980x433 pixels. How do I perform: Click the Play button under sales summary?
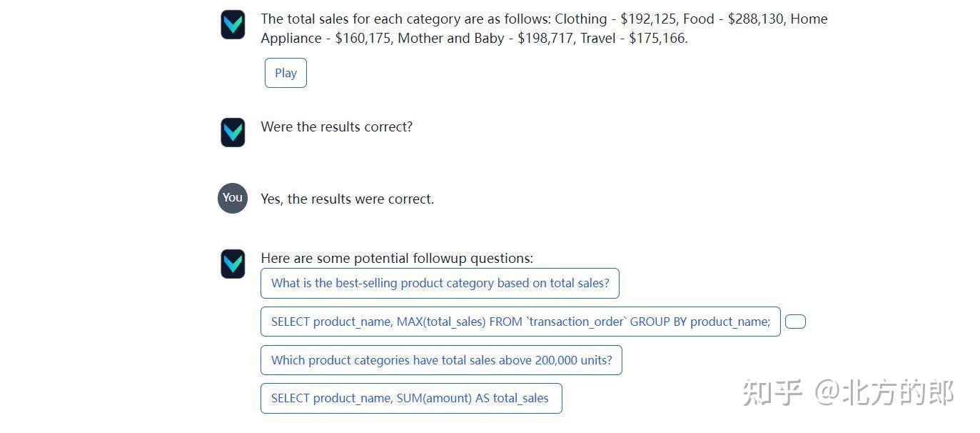(x=286, y=73)
